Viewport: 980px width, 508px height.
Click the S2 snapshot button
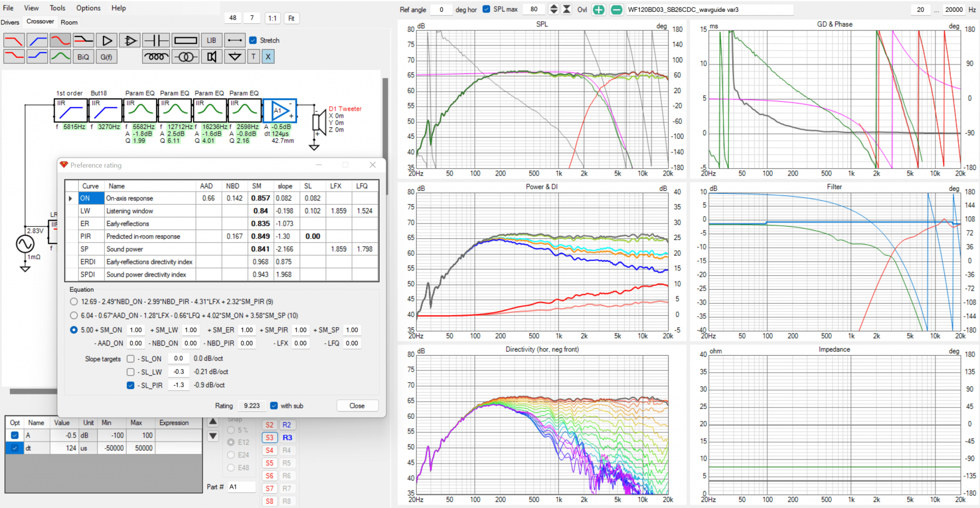(x=269, y=425)
